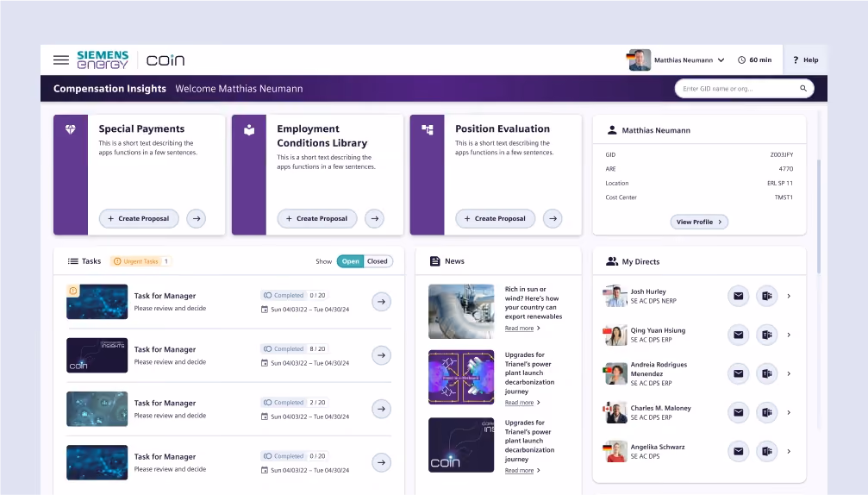Click the coin logo in header
Viewport: 868px width, 495px height.
[x=165, y=60]
